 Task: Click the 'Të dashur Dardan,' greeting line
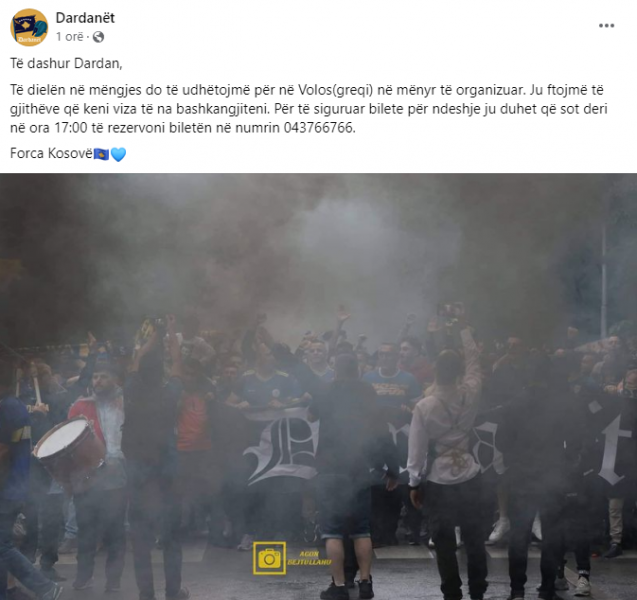[66, 64]
